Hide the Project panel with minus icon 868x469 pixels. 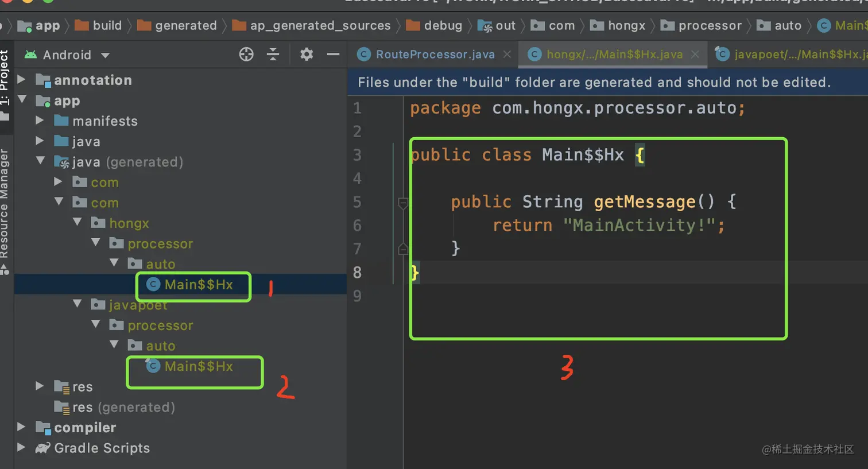pyautogui.click(x=333, y=55)
